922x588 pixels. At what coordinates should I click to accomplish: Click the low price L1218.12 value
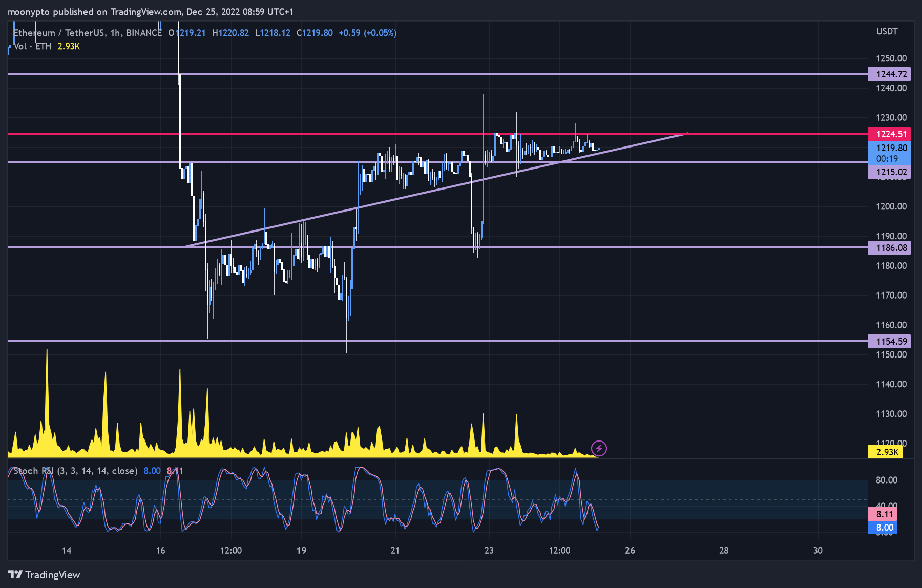tap(273, 33)
